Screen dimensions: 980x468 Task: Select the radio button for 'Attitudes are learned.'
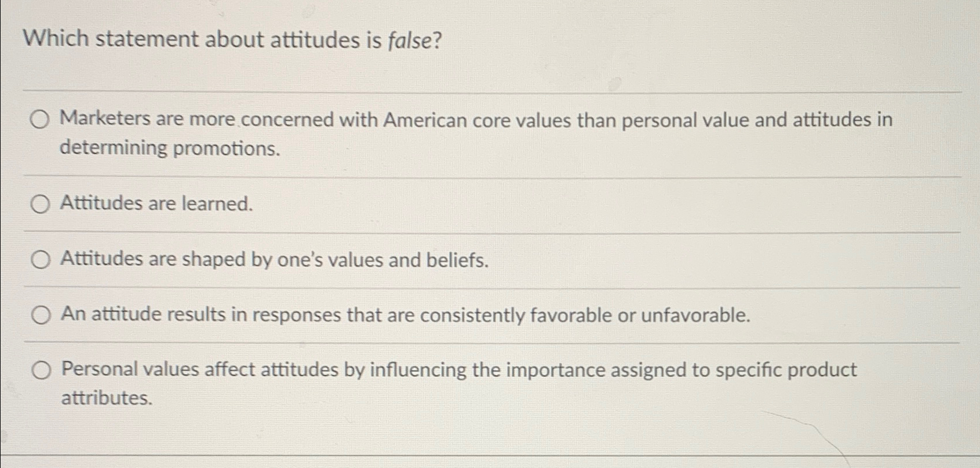click(x=39, y=203)
